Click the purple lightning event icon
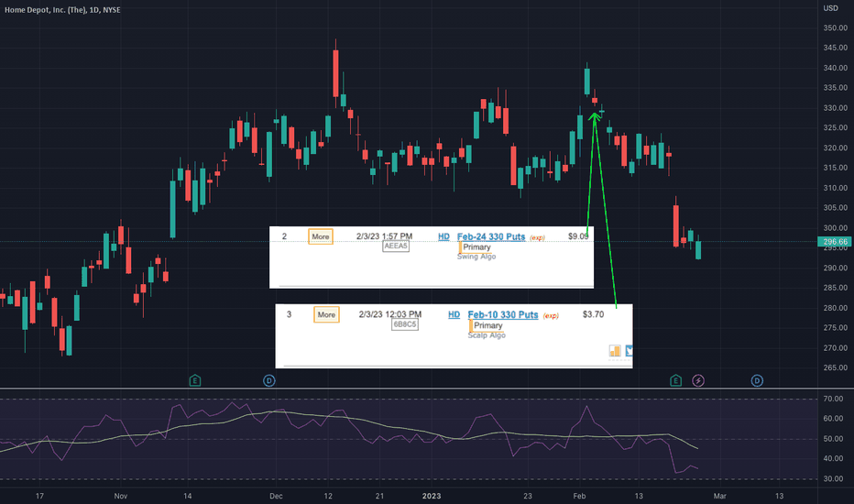854x504 pixels. pos(698,380)
